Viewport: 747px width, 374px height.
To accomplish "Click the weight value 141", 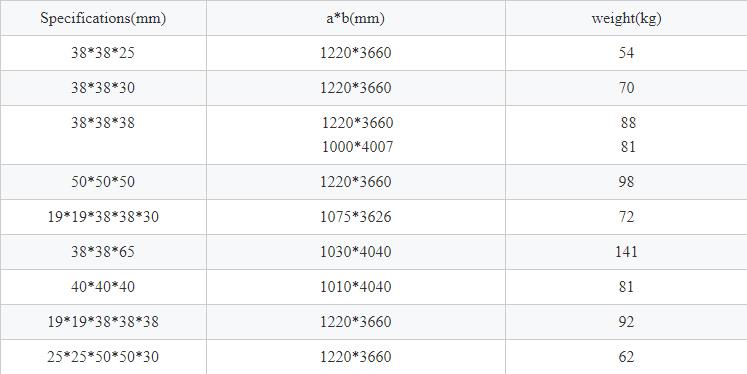I will (x=626, y=252).
